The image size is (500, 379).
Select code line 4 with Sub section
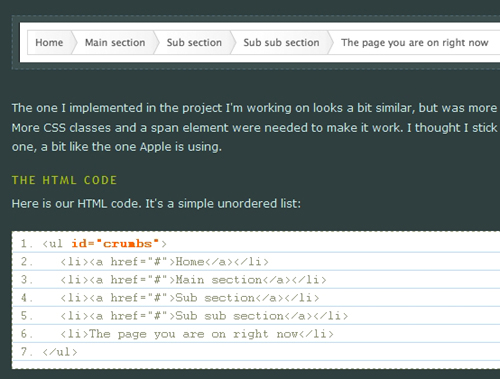(x=256, y=298)
